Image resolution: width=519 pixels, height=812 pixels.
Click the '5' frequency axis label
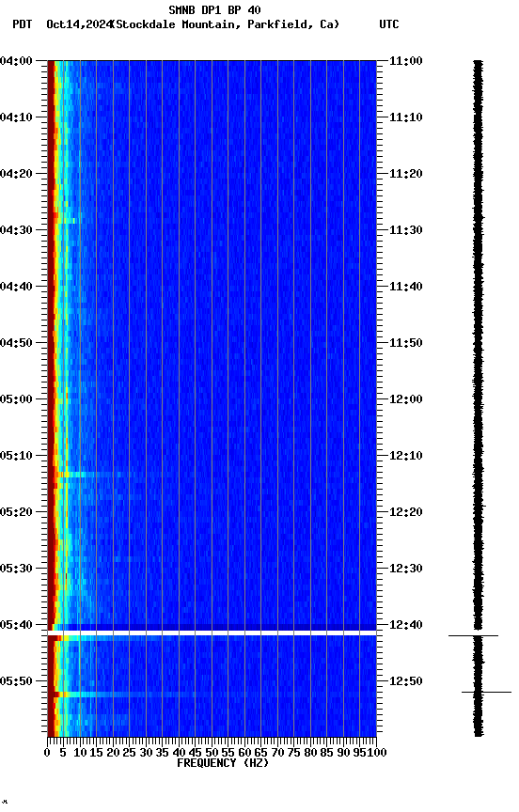point(64,753)
